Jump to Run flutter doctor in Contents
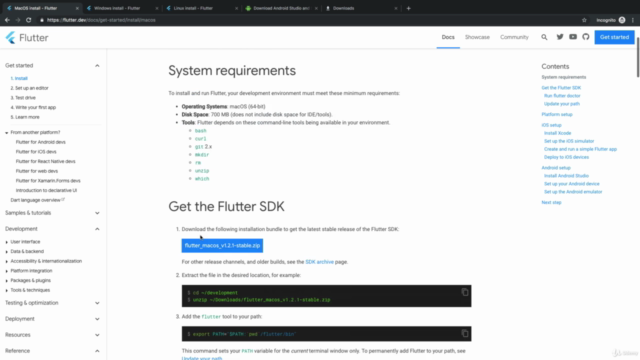Screen dimensions: 640x360 [x=562, y=96]
